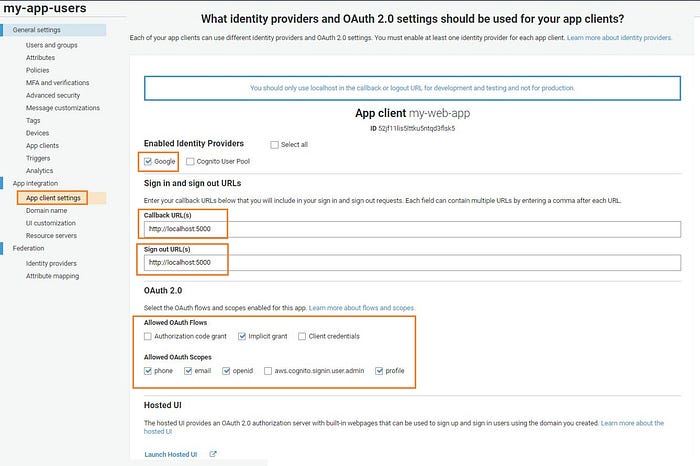Viewport: 700px width, 466px height.
Task: Enable Authorization code grant flow
Action: [148, 336]
